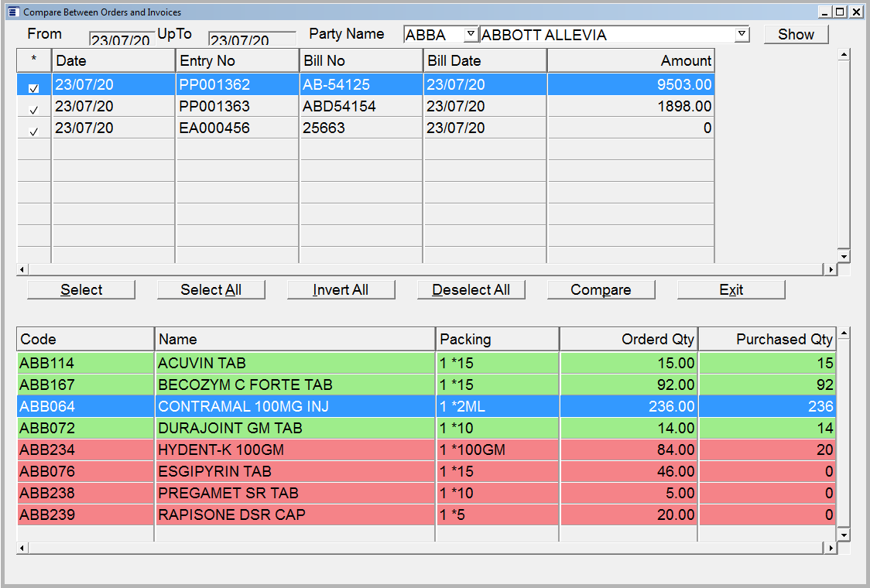Click items grid scroll left arrow
This screenshot has width=870, height=588.
click(22, 548)
